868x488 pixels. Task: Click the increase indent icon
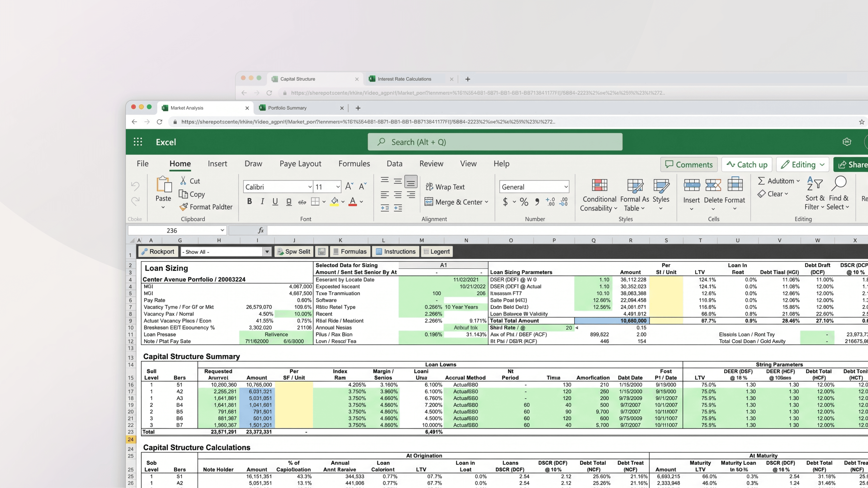398,208
